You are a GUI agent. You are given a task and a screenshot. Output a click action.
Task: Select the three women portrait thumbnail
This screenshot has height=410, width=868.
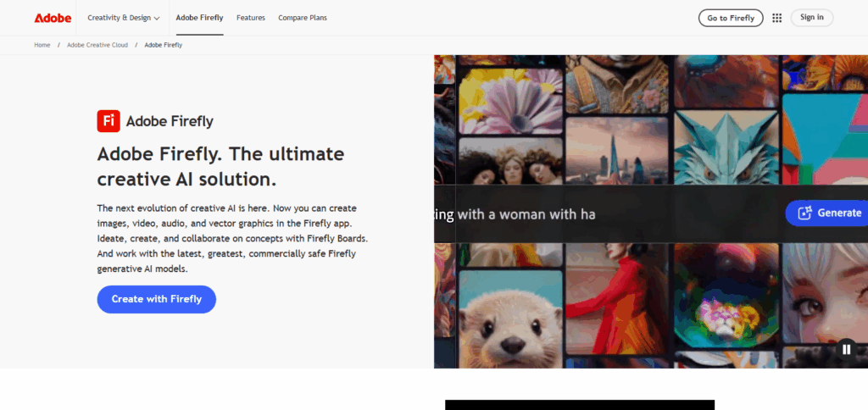point(509,161)
